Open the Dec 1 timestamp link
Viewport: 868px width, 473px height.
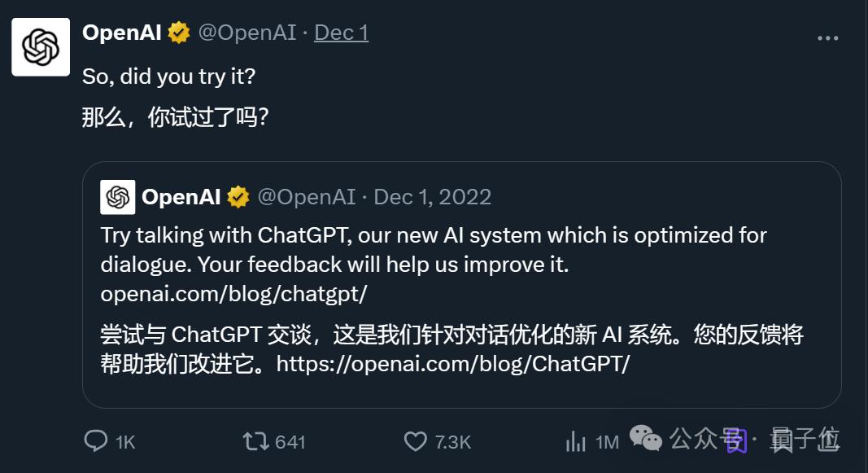(340, 33)
